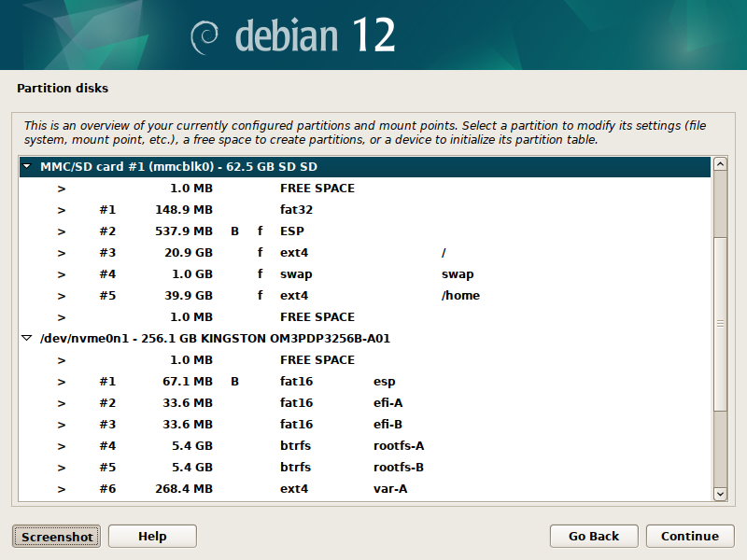The image size is (747, 560).
Task: Go Back to the previous step
Action: click(594, 536)
